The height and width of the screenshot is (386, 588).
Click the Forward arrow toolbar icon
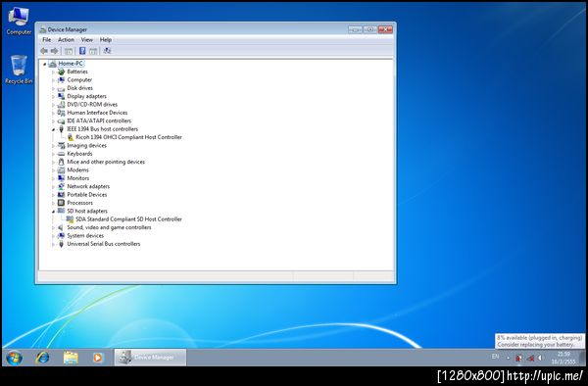55,51
